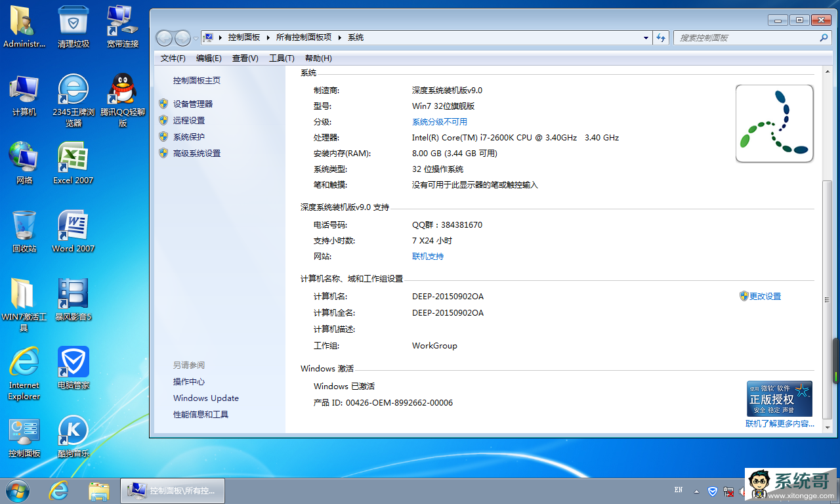This screenshot has width=840, height=504.
Task: Select the 网络 desktop icon
Action: click(24, 163)
